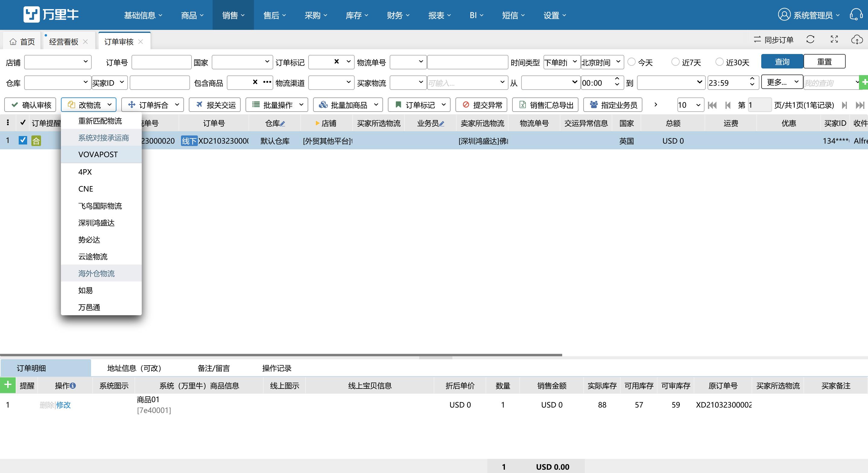Viewport: 868px width, 473px height.
Task: Select the 近30天 radio button
Action: point(719,61)
